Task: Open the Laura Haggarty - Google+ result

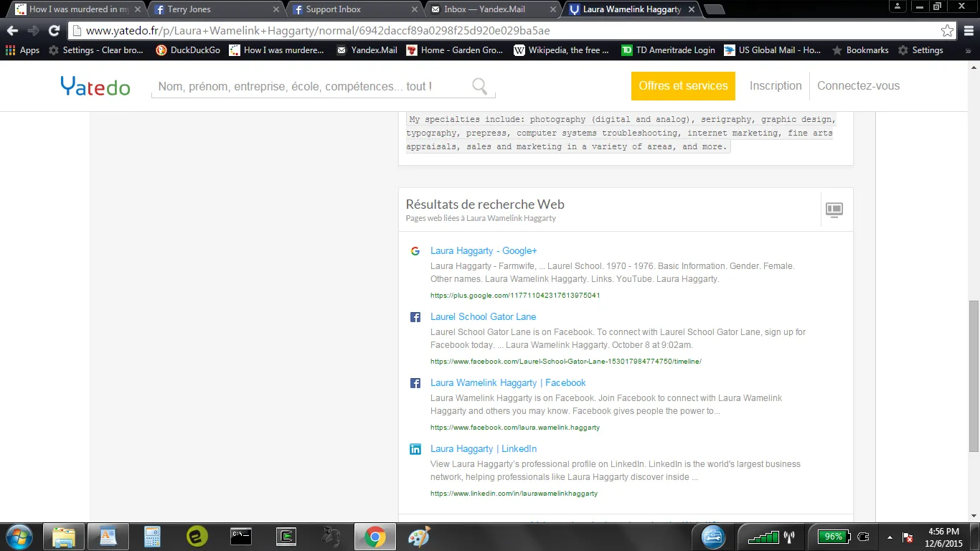Action: pyautogui.click(x=484, y=251)
